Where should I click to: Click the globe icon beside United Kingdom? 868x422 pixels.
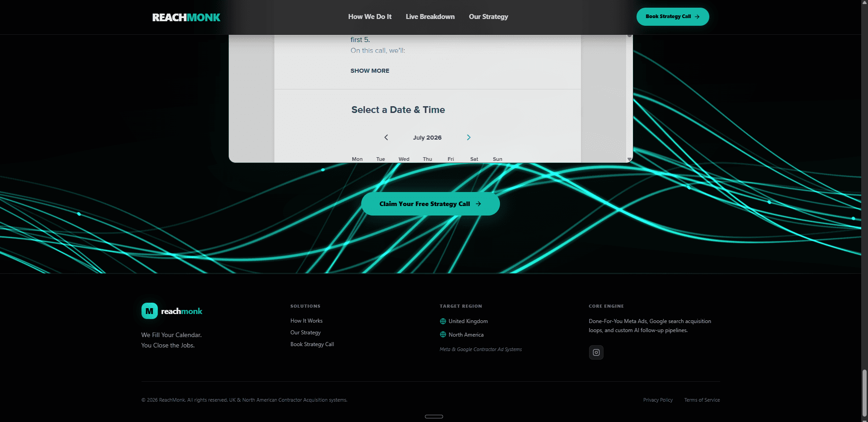(443, 321)
